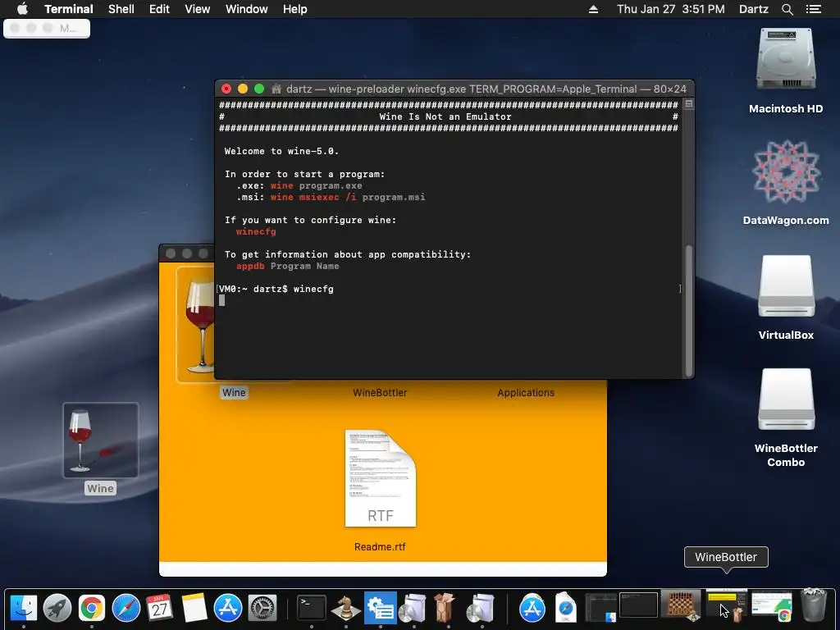Click the date and time in menu bar

click(x=671, y=9)
